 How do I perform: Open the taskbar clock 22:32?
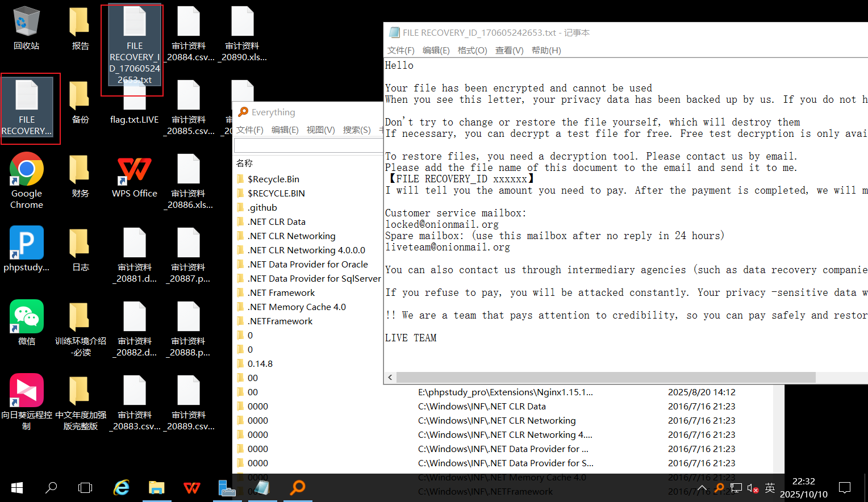click(803, 488)
